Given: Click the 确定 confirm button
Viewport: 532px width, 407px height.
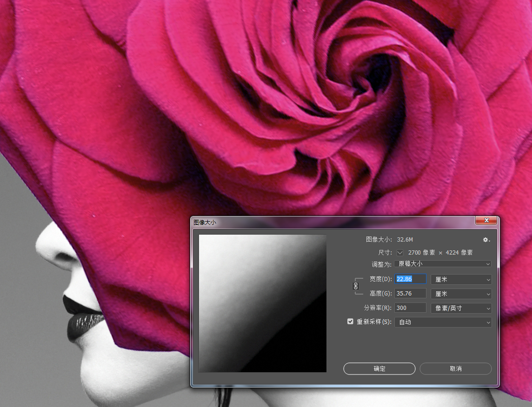Looking at the screenshot, I should click(379, 369).
